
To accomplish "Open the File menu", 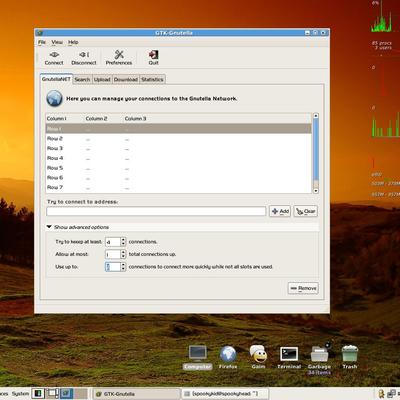I will (42, 42).
